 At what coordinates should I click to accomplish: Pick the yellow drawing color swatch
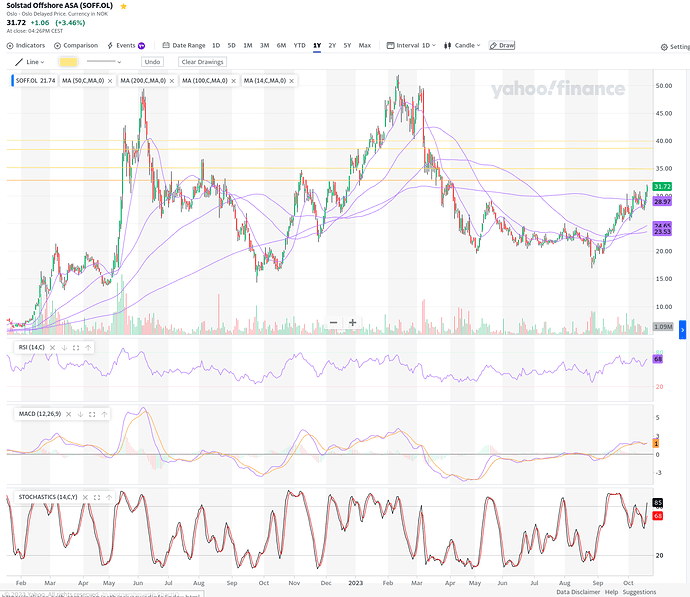[x=68, y=62]
